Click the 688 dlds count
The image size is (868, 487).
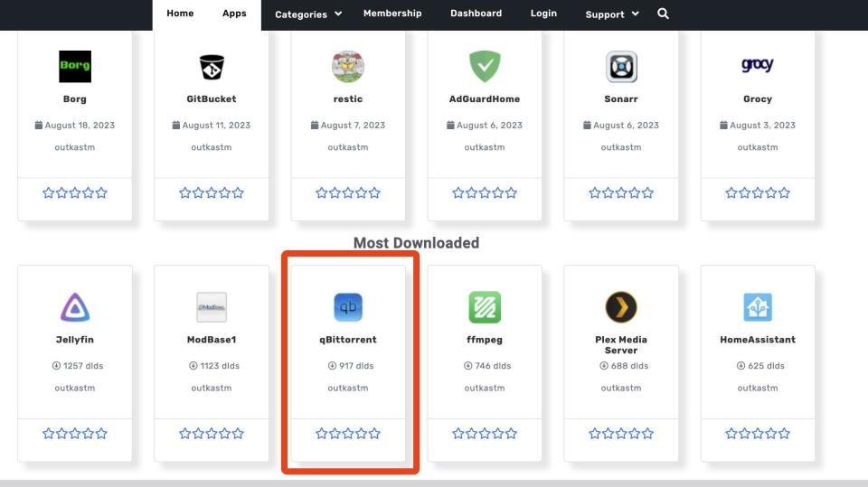624,366
